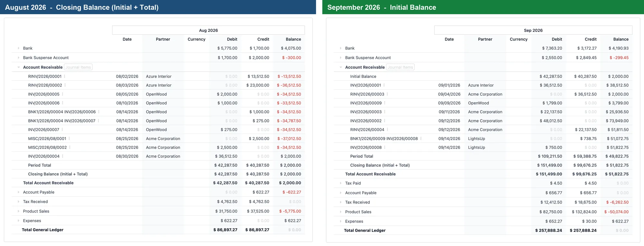Expand Product Sales in the August report
Image resolution: width=644 pixels, height=246 pixels.
click(x=19, y=211)
